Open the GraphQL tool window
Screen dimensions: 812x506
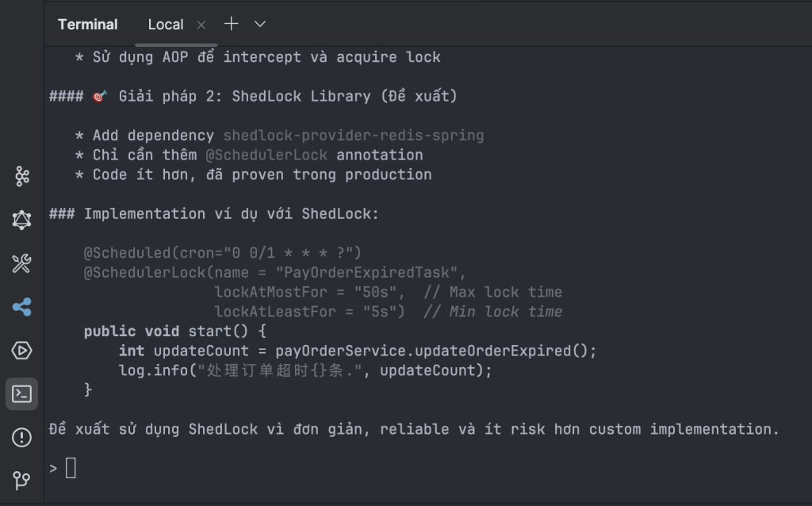coord(22,220)
